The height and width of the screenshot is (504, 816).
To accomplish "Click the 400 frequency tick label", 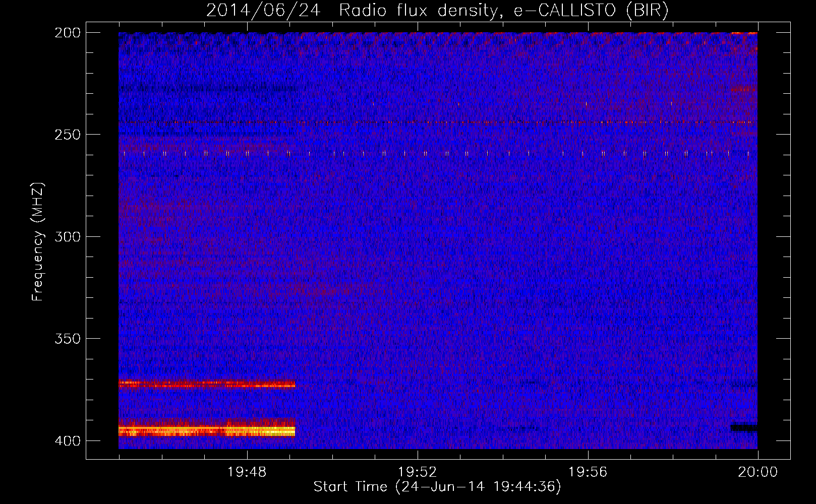I will click(x=68, y=440).
